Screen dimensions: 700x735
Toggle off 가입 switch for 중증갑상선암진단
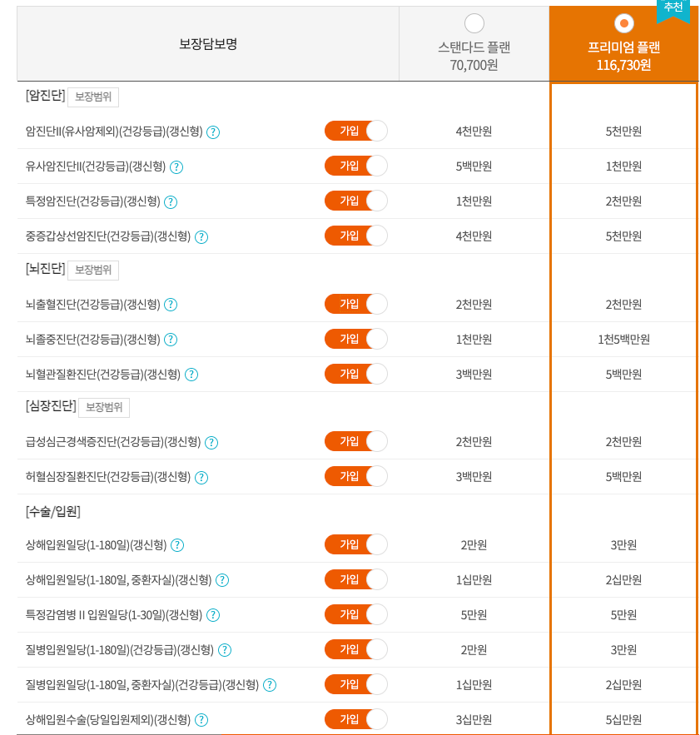click(356, 236)
